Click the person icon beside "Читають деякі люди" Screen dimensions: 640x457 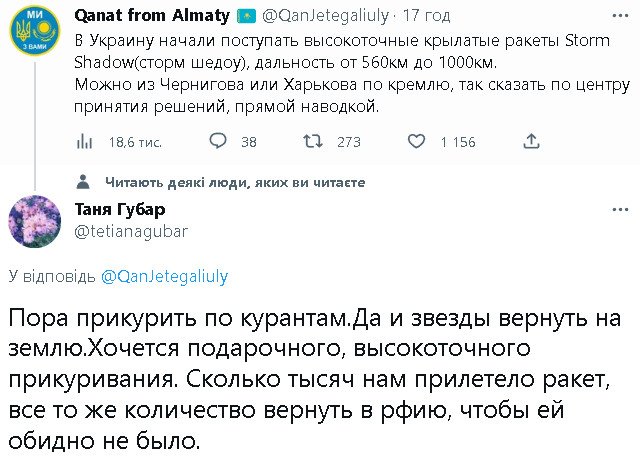pyautogui.click(x=89, y=183)
